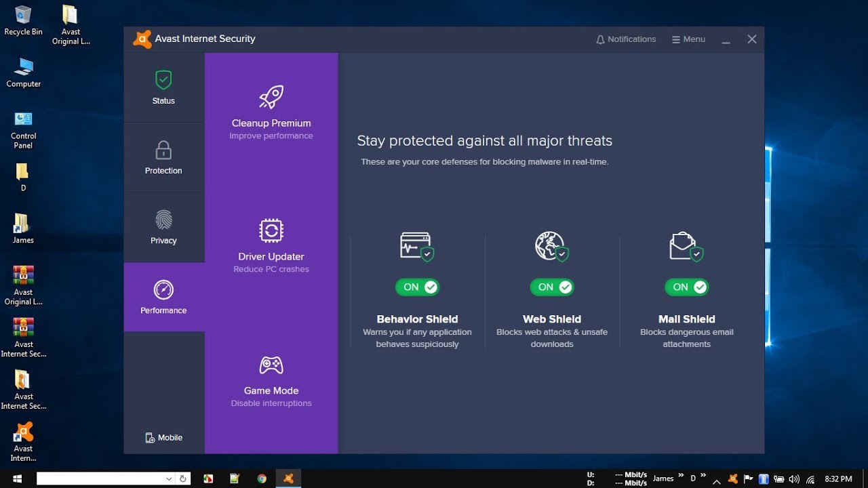Select the Avast Intern... orange shortcut
Screen dimensions: 868x488
point(24,442)
